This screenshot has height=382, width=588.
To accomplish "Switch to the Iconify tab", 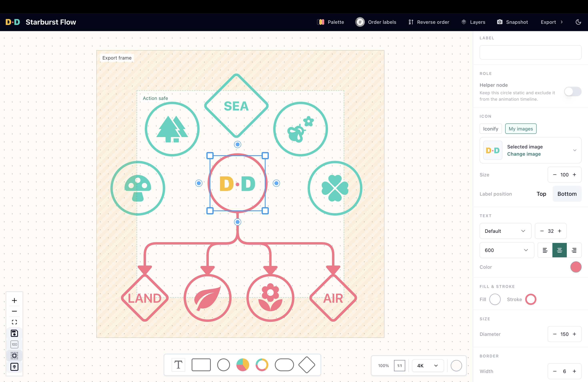I will pyautogui.click(x=490, y=129).
